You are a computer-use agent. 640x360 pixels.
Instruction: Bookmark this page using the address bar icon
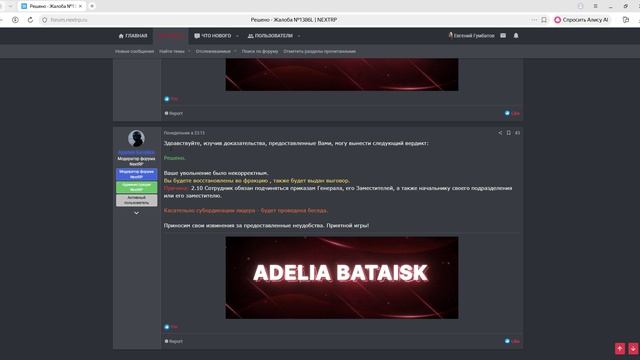click(x=544, y=20)
